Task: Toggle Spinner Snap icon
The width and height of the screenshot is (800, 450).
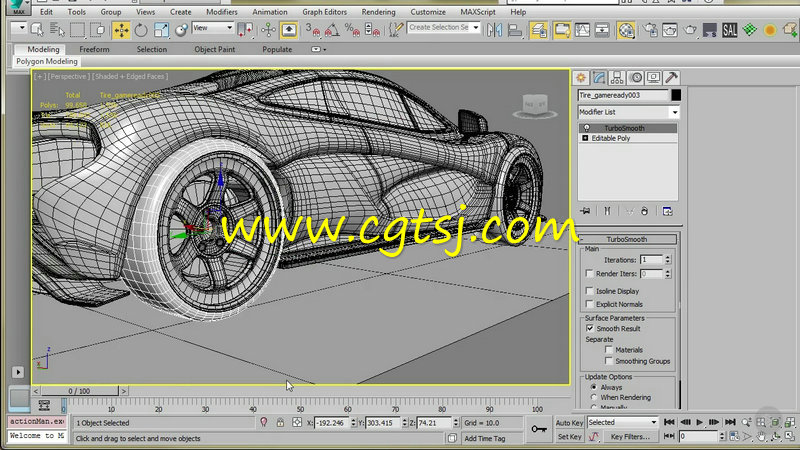Action: point(372,30)
